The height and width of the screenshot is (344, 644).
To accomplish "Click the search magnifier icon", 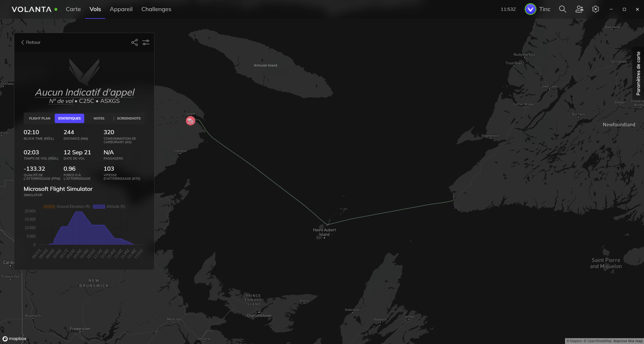I will pos(562,9).
